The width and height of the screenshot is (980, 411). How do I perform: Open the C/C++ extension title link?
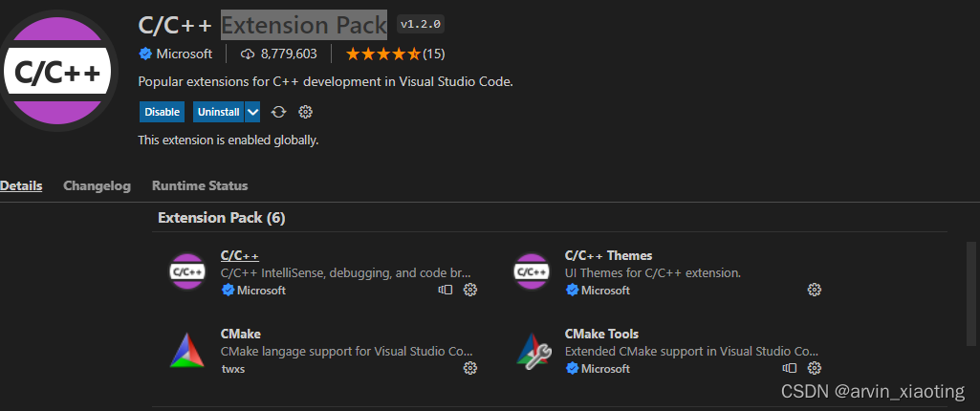click(240, 255)
